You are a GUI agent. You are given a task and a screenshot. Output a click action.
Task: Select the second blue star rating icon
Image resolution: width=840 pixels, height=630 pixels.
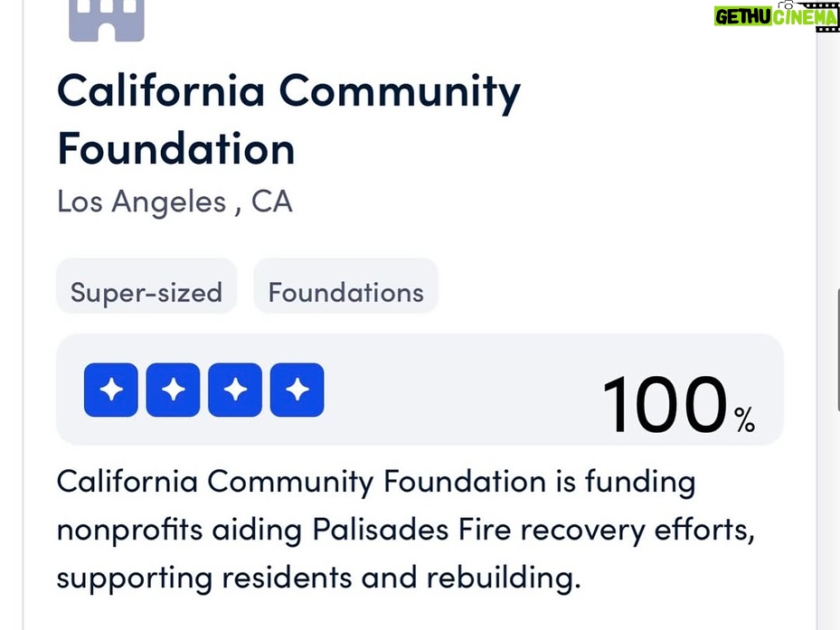click(x=173, y=390)
